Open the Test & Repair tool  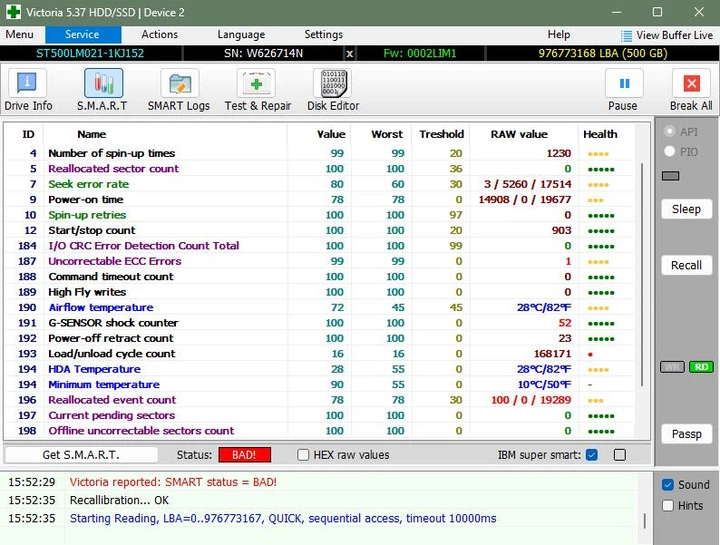pos(257,90)
